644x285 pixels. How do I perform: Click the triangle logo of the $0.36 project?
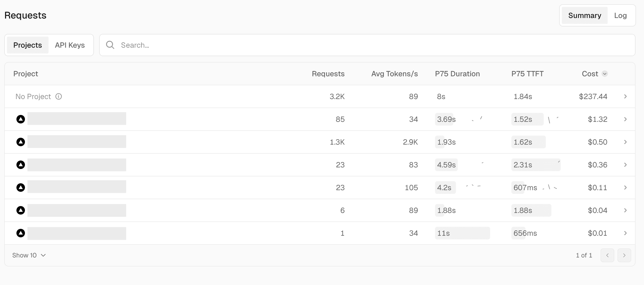pos(21,165)
